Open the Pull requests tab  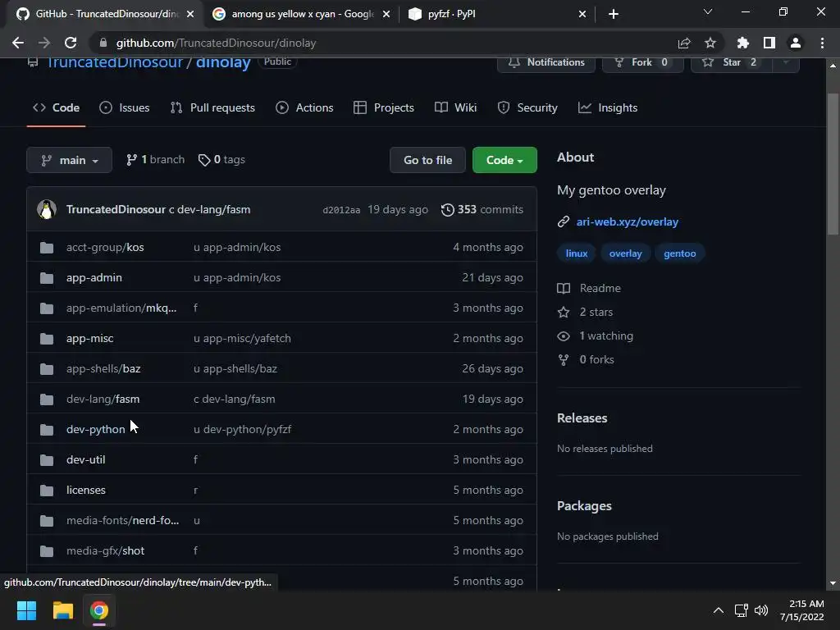pyautogui.click(x=212, y=107)
